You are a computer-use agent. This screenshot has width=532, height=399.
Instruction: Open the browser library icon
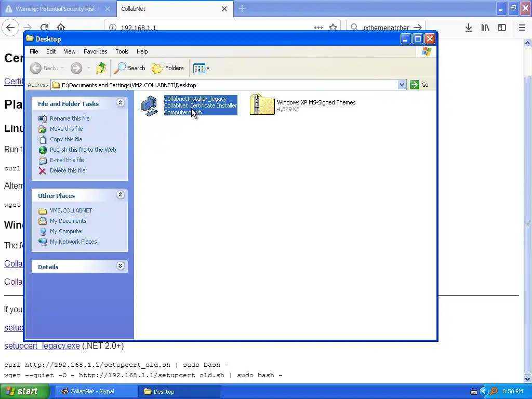point(485,28)
